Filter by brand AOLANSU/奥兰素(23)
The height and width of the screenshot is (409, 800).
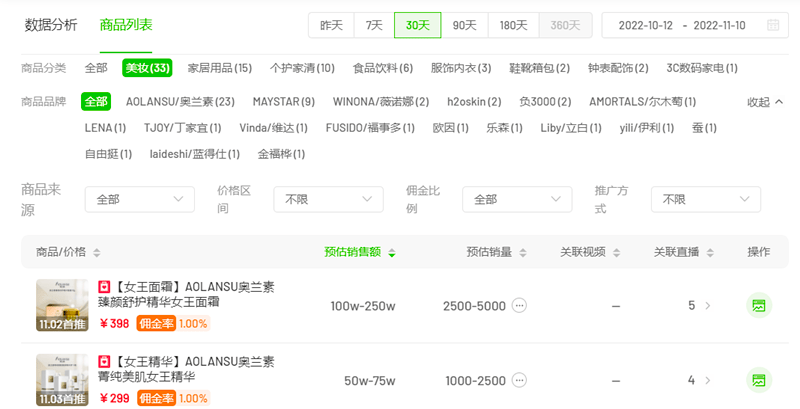pyautogui.click(x=180, y=102)
